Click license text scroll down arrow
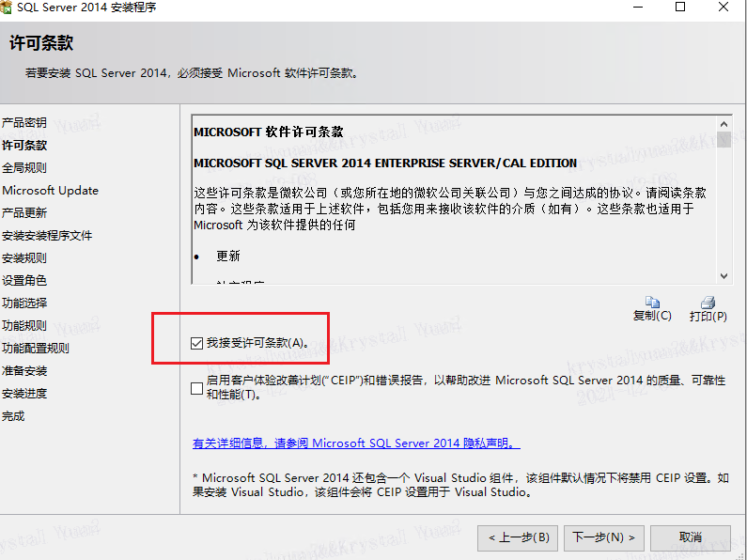747x560 pixels. click(724, 275)
